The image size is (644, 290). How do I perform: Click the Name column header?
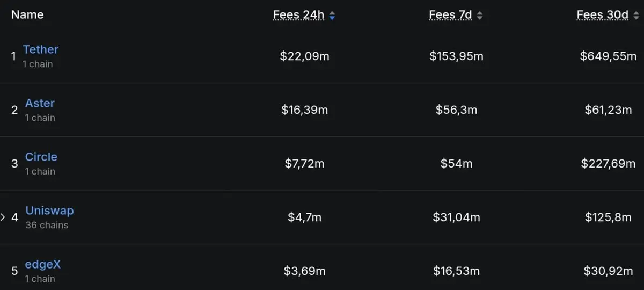click(27, 15)
